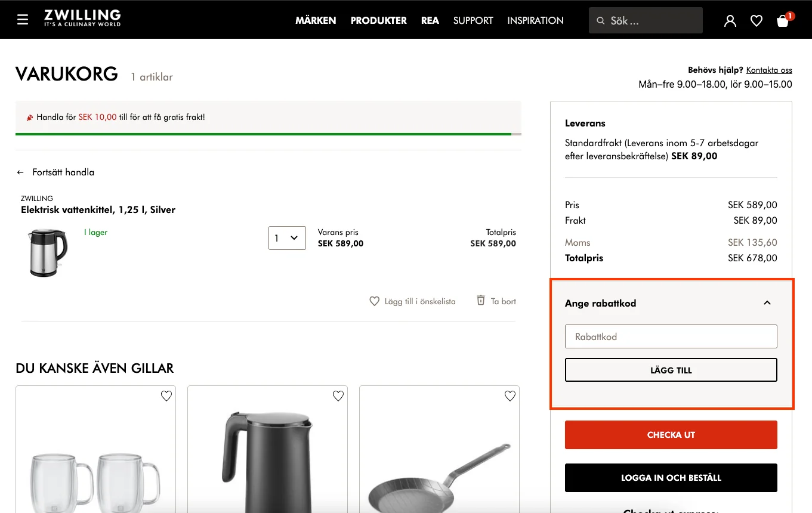Click the Standardfrakt delivery description
This screenshot has width=812, height=513.
(662, 150)
